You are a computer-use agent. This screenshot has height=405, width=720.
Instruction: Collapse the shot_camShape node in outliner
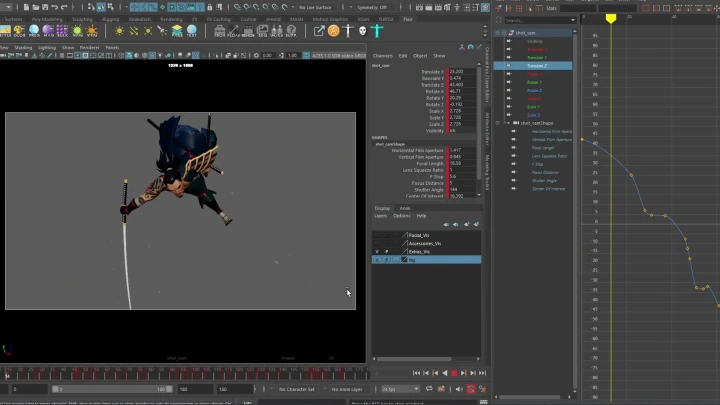click(x=509, y=123)
